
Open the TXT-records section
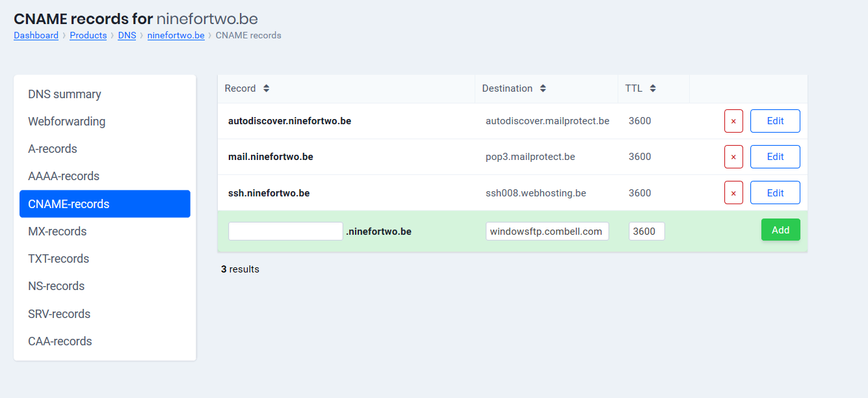click(x=59, y=259)
